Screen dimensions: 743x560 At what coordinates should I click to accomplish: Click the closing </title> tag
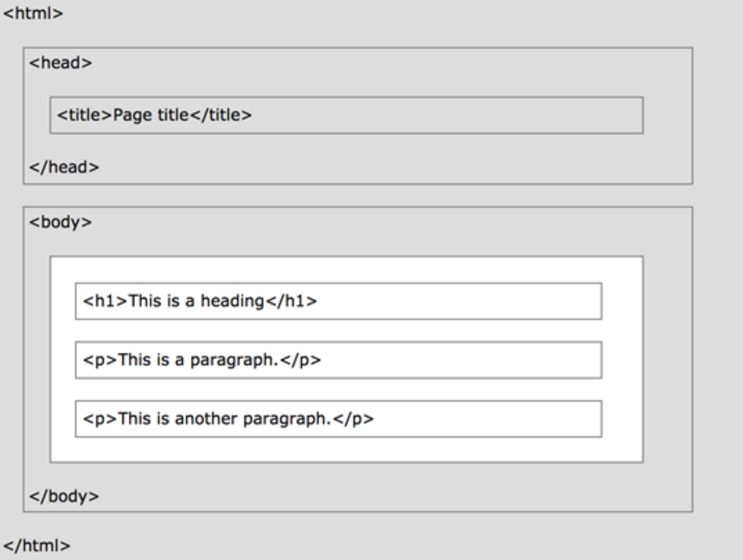click(x=221, y=115)
